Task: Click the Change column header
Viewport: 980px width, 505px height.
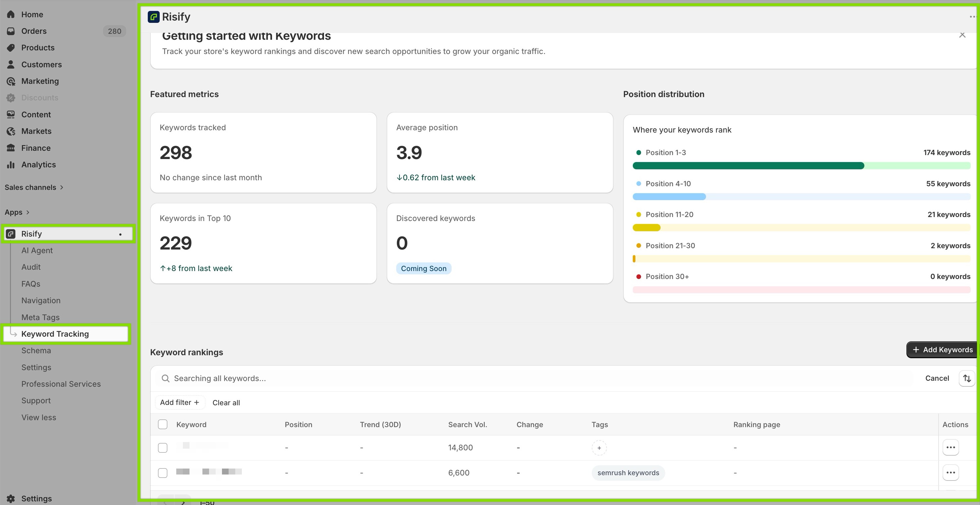Action: tap(529, 425)
